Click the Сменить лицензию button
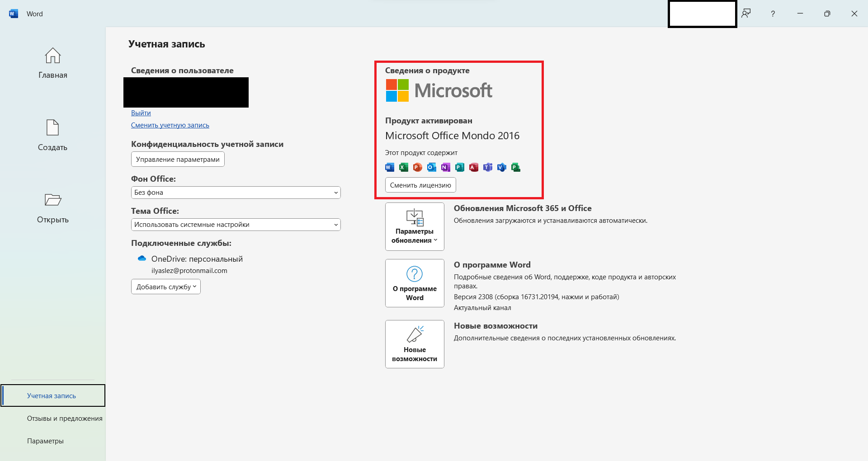The image size is (868, 461). coord(420,185)
